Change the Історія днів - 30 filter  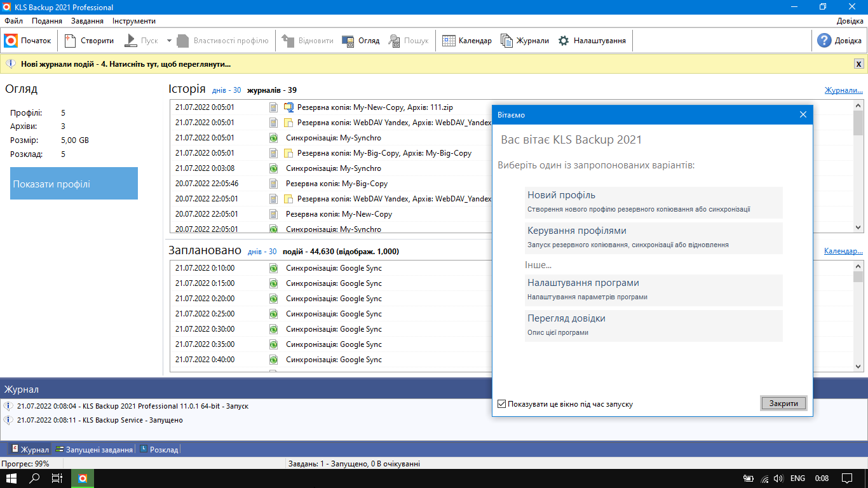coord(226,90)
